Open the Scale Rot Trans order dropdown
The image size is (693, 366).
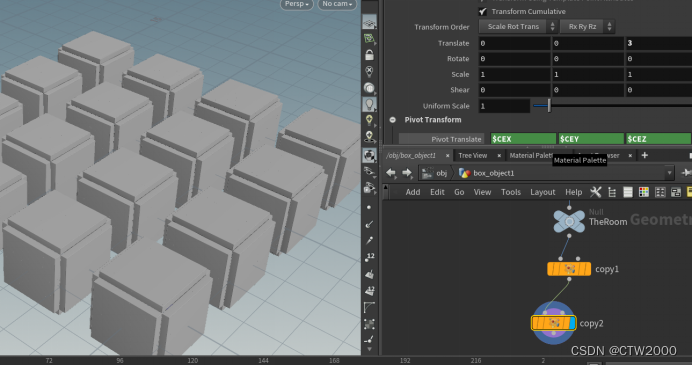point(518,27)
